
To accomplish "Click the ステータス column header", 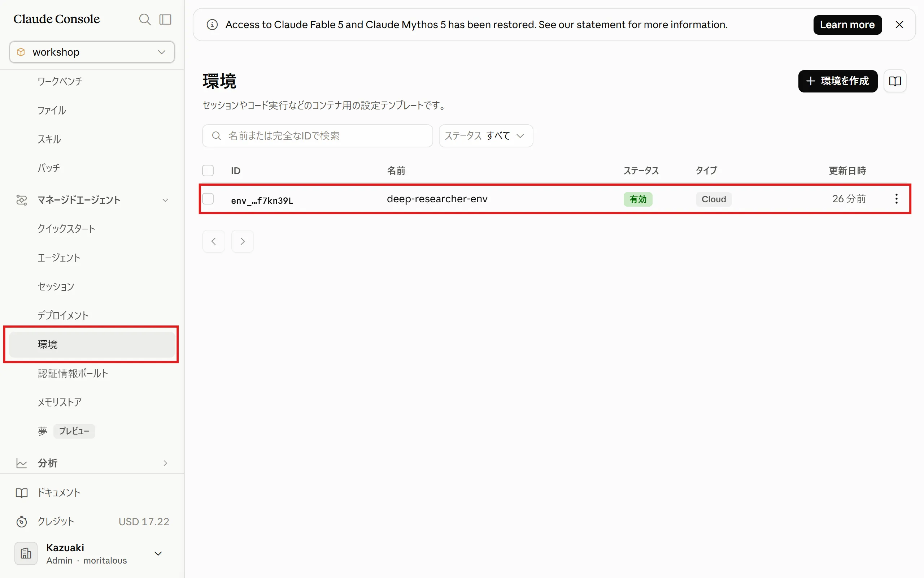I will tap(641, 171).
